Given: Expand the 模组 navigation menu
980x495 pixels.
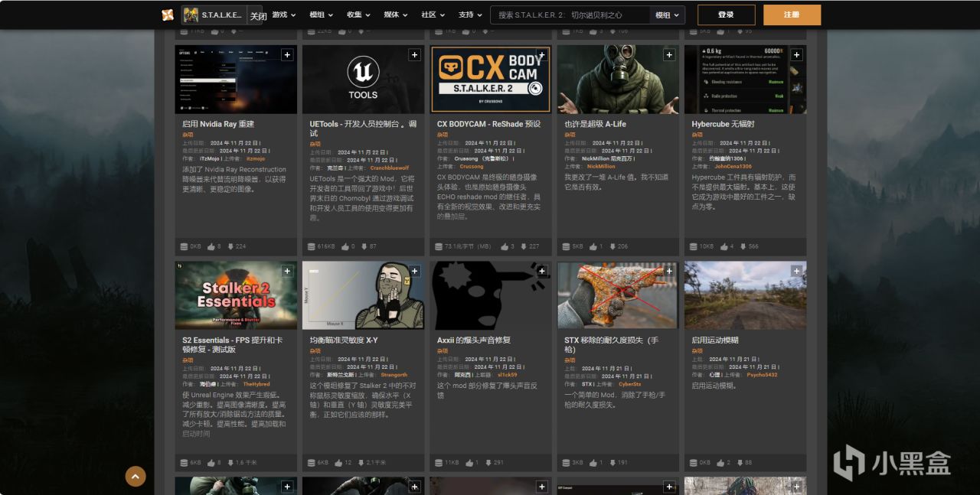Looking at the screenshot, I should coord(321,15).
